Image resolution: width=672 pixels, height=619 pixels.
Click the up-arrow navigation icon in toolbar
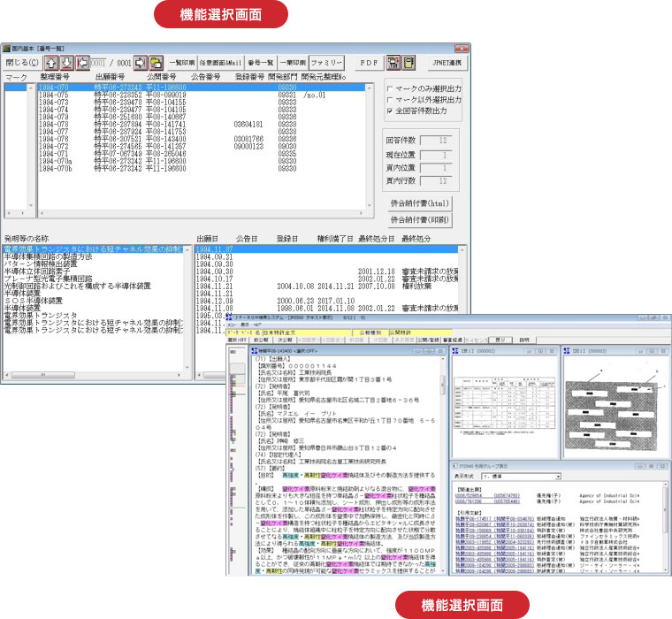click(51, 63)
